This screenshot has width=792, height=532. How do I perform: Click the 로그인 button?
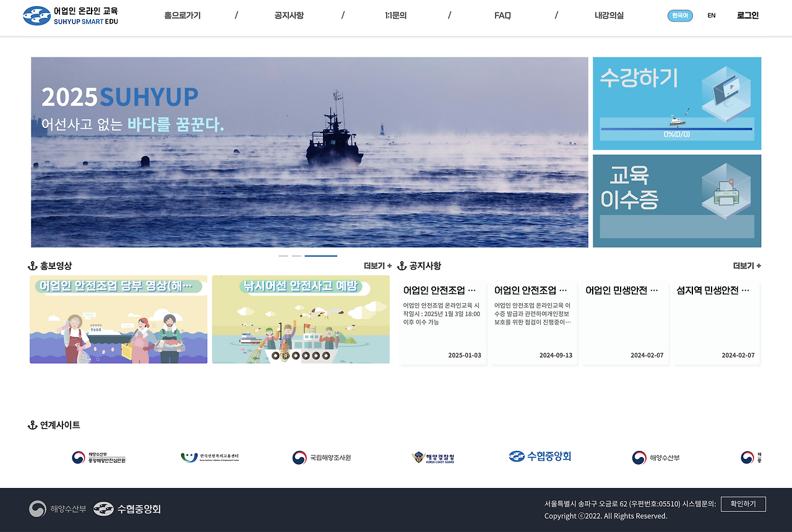tap(747, 15)
